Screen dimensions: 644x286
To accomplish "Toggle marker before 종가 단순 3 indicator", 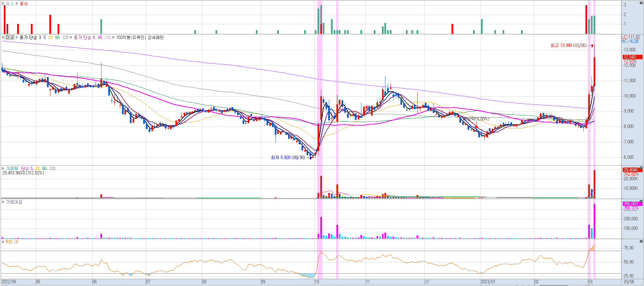I will tap(17, 37).
